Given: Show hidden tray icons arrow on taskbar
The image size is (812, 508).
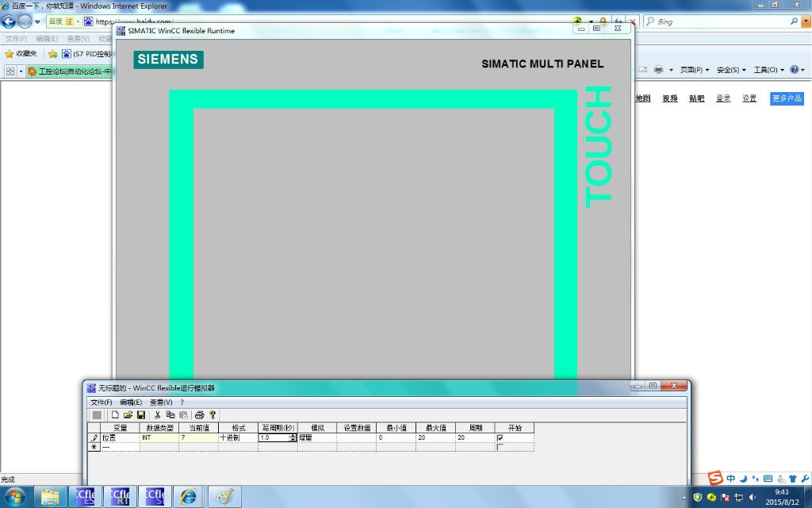Looking at the screenshot, I should click(x=684, y=498).
